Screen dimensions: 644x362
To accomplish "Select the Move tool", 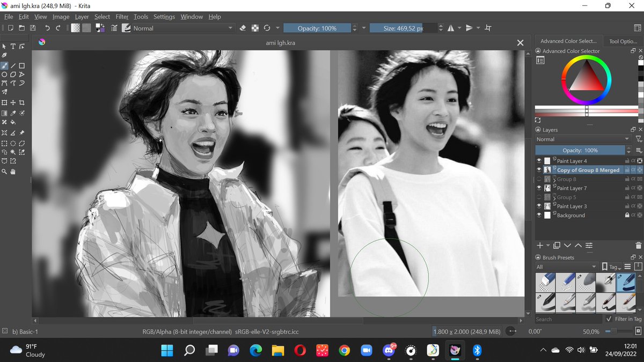I will [x=13, y=103].
